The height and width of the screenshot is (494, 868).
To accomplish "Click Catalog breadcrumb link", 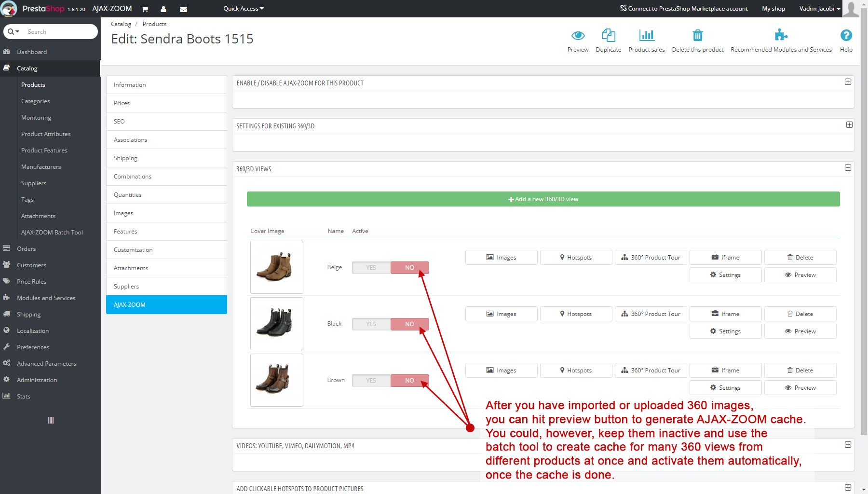I will coord(121,24).
